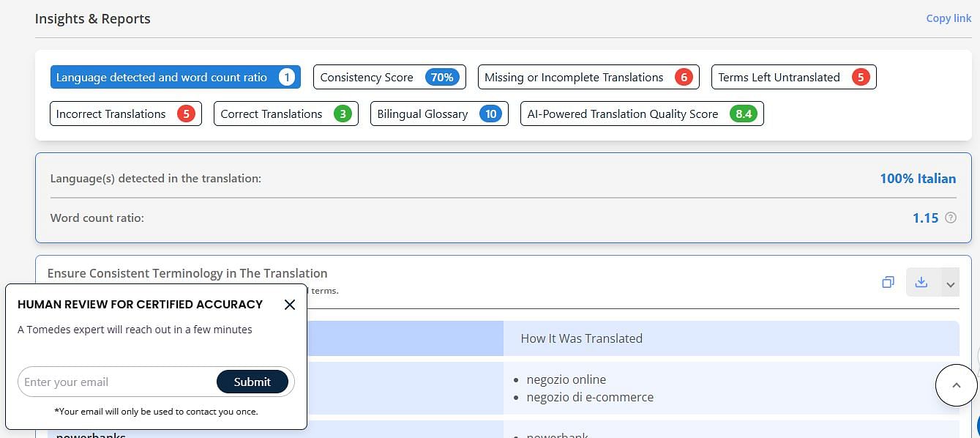This screenshot has width=980, height=438.
Task: Click the scroll-to-top arrow button
Action: click(957, 385)
